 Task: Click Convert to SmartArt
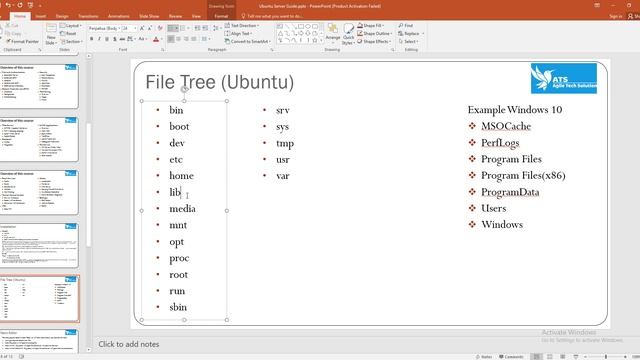click(248, 41)
